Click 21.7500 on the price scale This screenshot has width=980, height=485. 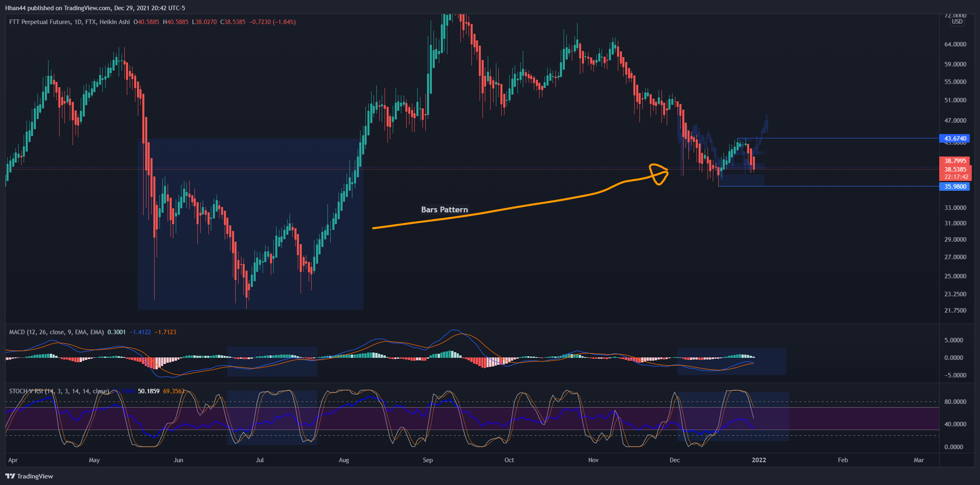pyautogui.click(x=955, y=311)
